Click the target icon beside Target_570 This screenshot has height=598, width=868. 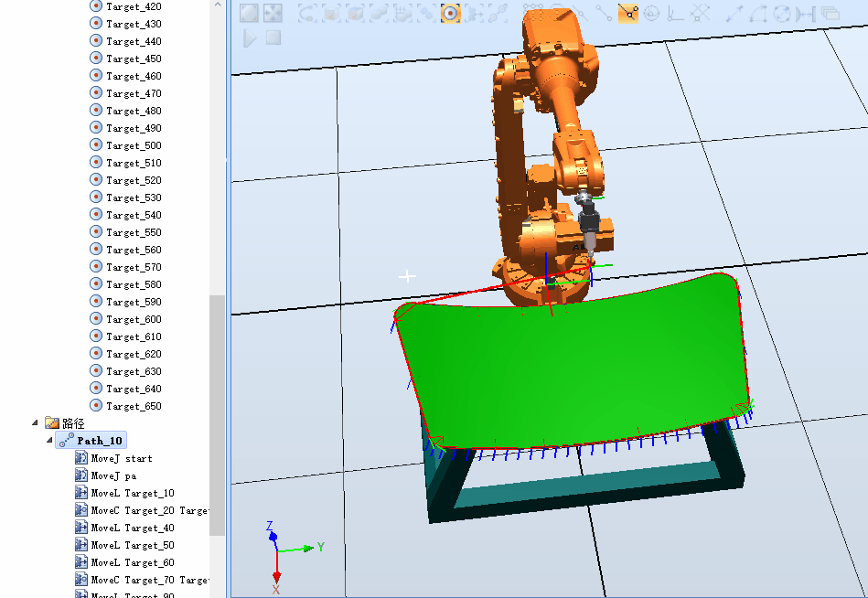(96, 266)
